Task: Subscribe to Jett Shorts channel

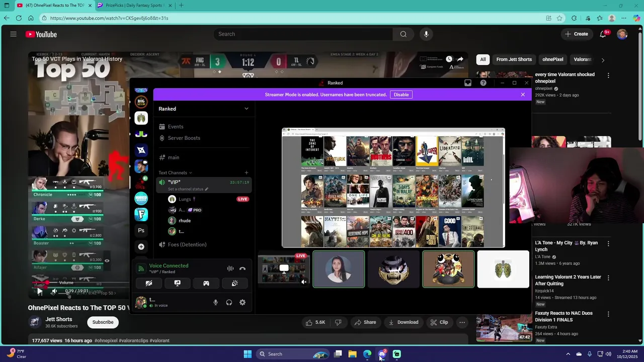Action: pyautogui.click(x=103, y=322)
